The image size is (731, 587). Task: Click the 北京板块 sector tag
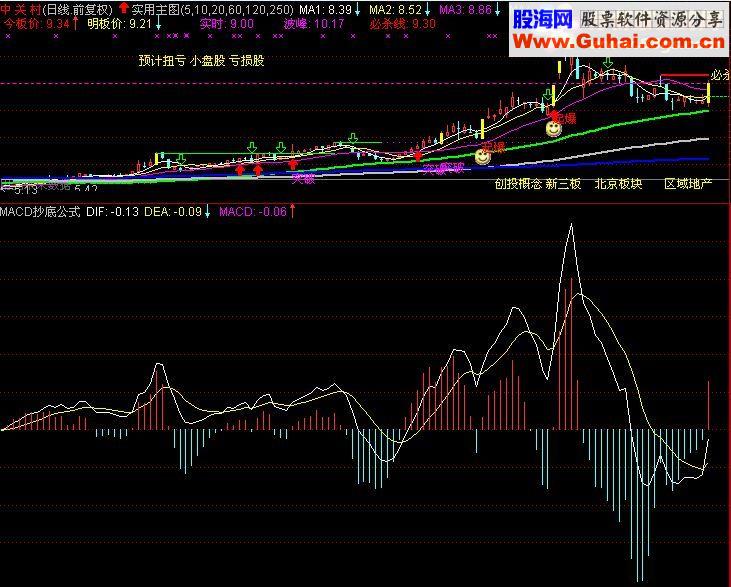619,184
